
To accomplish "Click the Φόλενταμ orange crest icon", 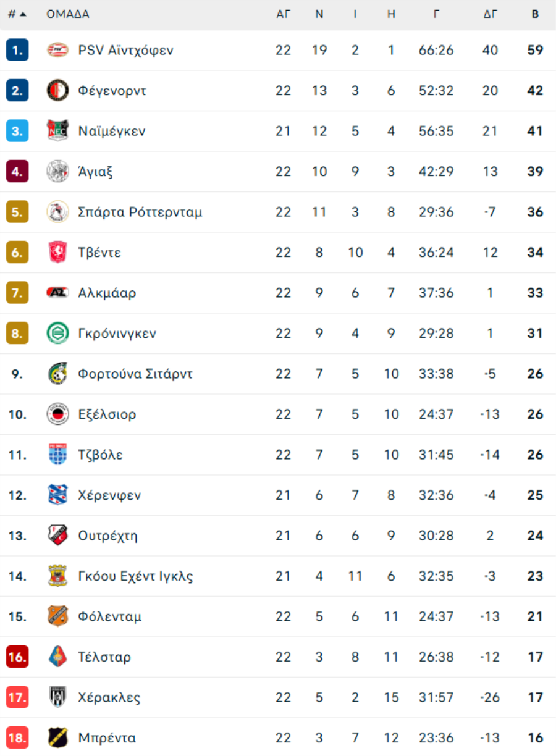I will 58,616.
